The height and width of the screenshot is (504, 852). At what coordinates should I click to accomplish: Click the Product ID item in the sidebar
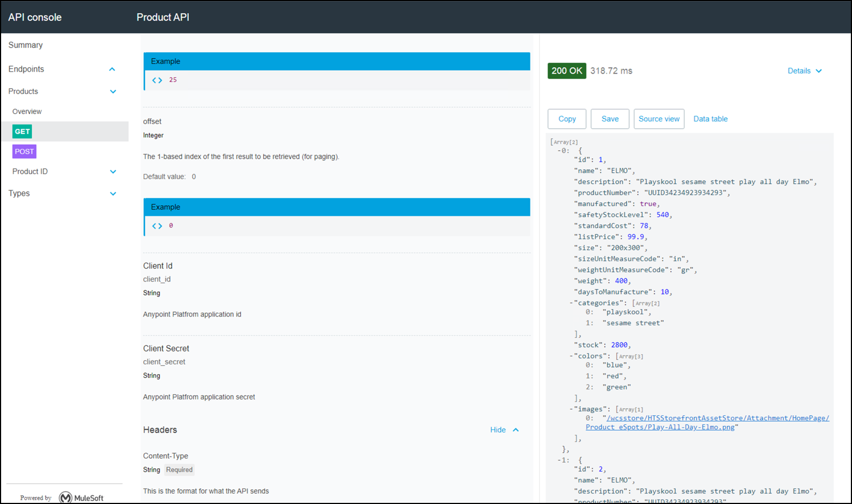coord(30,172)
